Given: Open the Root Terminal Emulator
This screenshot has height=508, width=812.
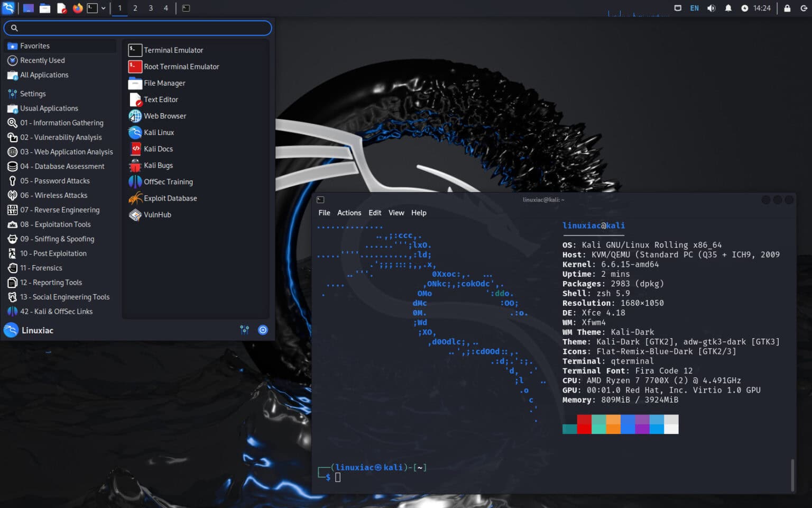Looking at the screenshot, I should pos(181,67).
